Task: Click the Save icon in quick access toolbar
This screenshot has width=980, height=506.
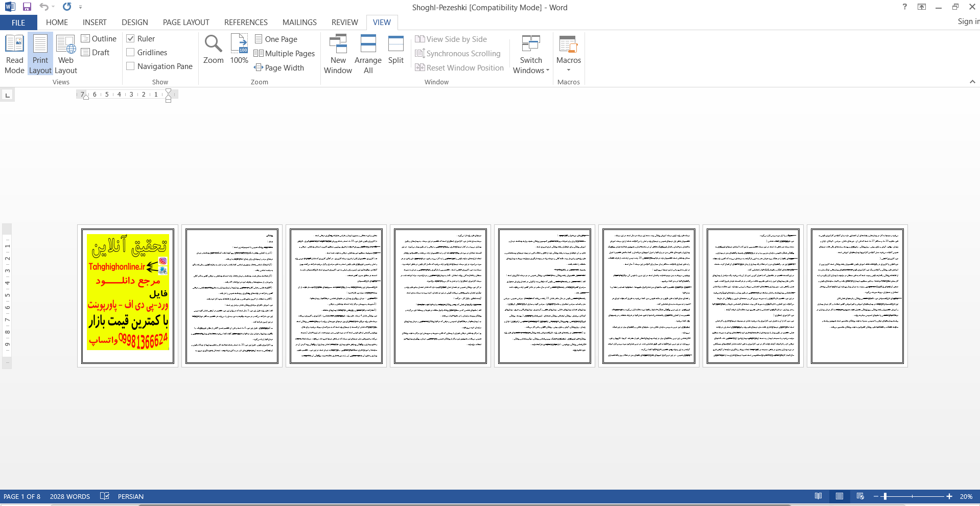Action: click(x=27, y=7)
